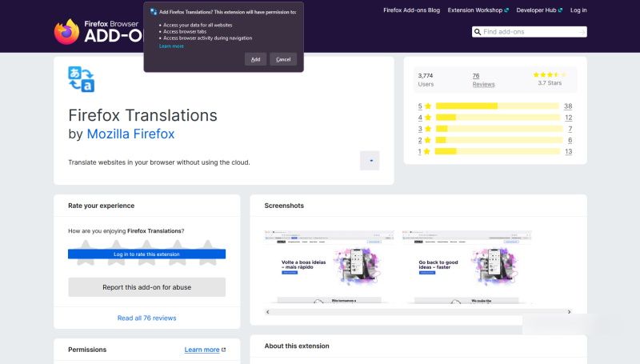Open Developer Hub link
This screenshot has width=640, height=364.
539,10
